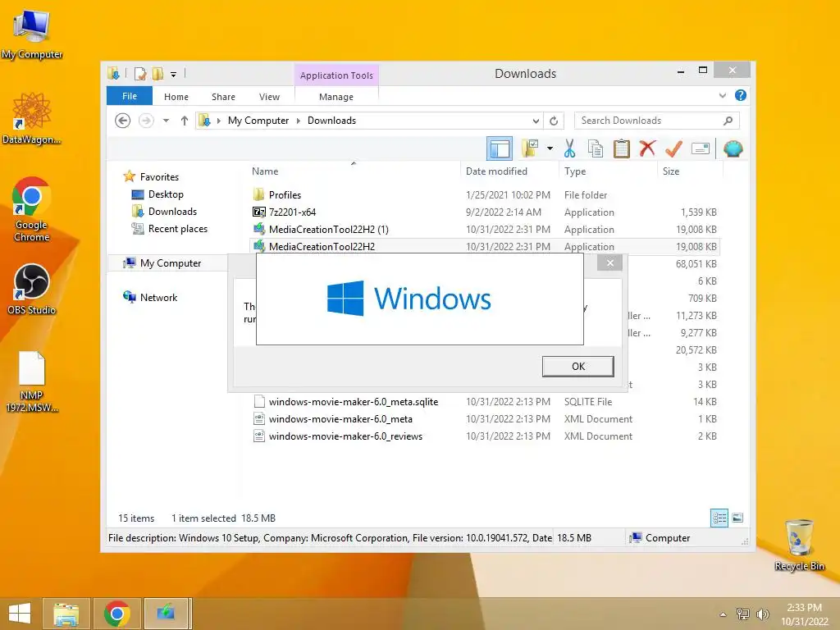Select the 7z2201-x64 application file

coord(485,212)
